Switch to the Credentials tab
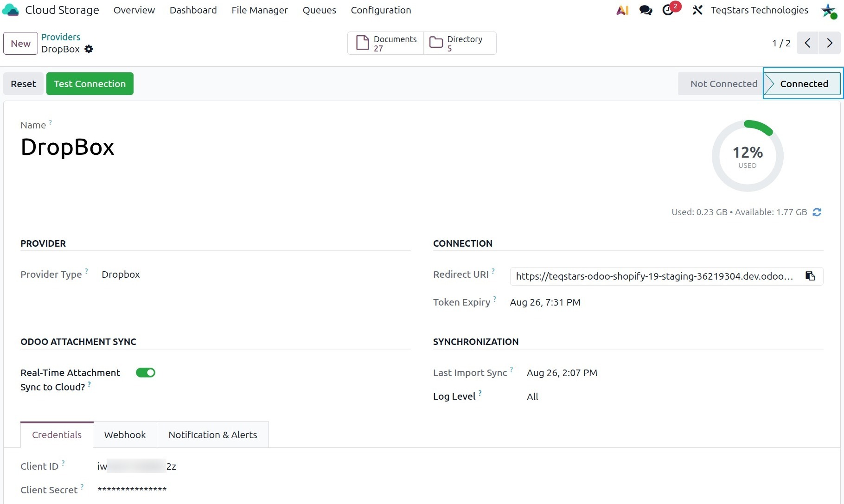Viewport: 844px width, 504px height. pos(57,435)
